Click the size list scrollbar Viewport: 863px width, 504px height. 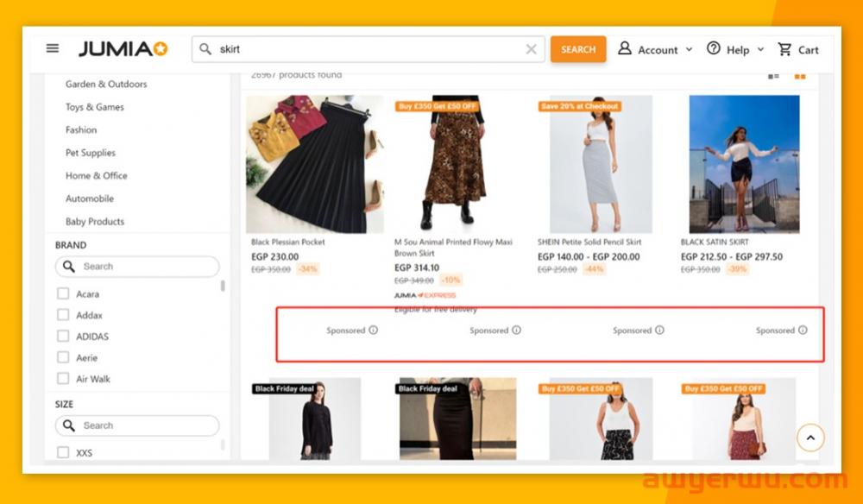(x=223, y=444)
